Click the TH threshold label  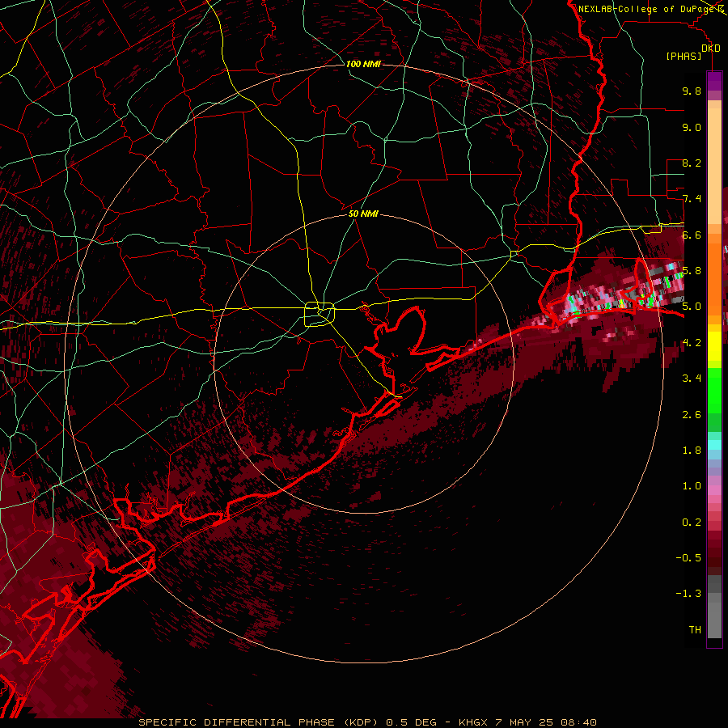tap(695, 630)
